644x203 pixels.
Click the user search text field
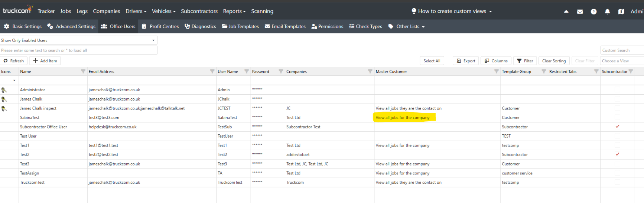[78, 50]
